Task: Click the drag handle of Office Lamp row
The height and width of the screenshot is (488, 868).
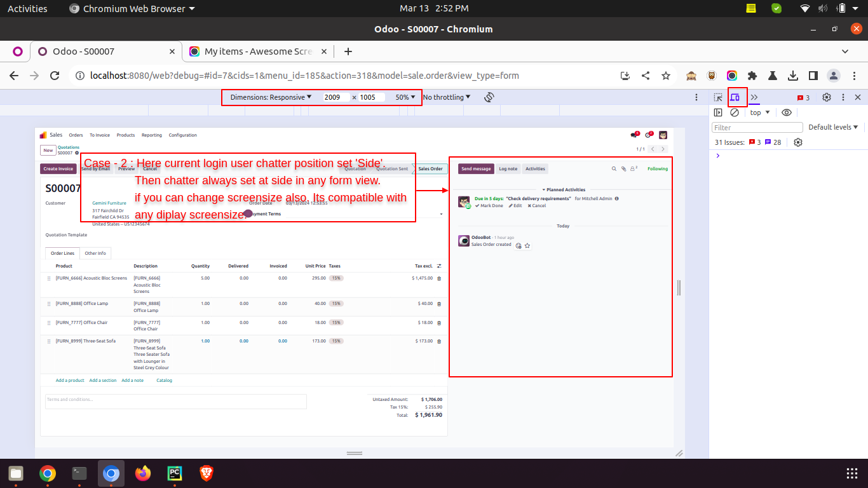Action: (x=49, y=304)
